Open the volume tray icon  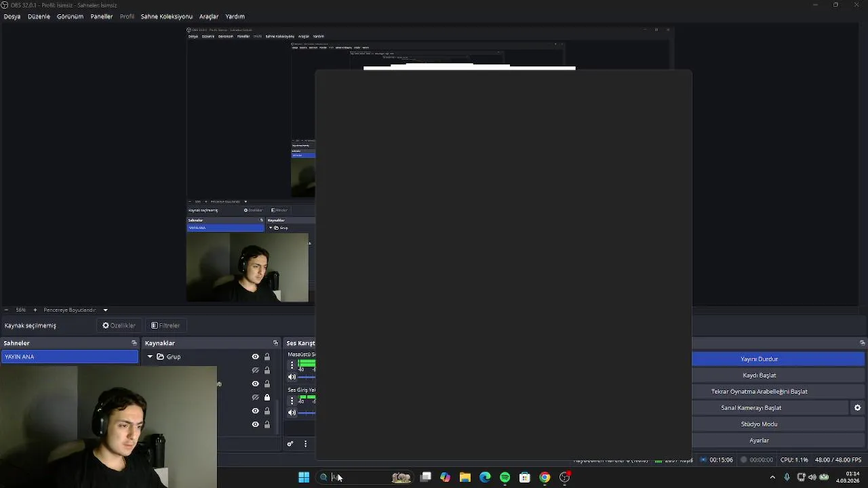tap(812, 477)
